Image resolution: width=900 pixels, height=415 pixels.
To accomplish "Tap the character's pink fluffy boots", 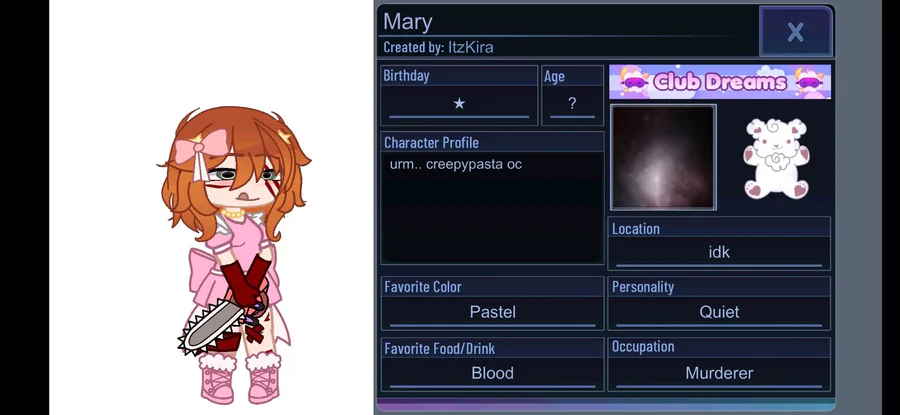I will (240, 377).
